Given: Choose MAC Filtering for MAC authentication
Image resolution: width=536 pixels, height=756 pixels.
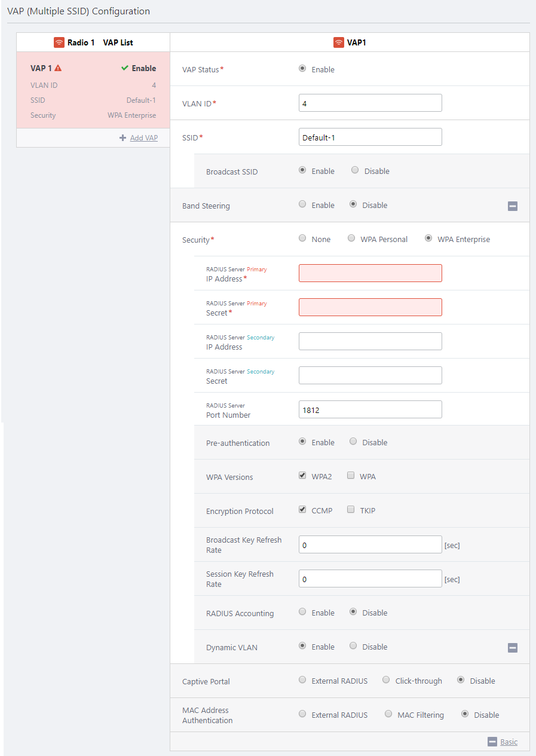Looking at the screenshot, I should [x=389, y=714].
